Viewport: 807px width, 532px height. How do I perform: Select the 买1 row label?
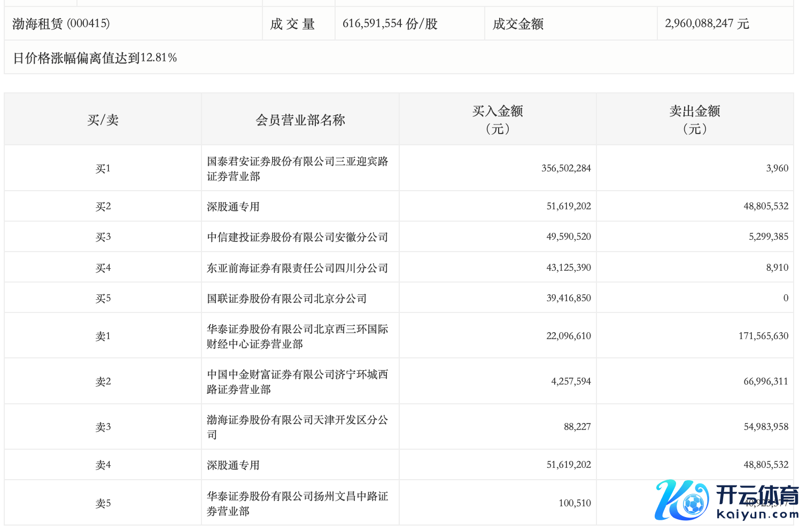coord(103,168)
